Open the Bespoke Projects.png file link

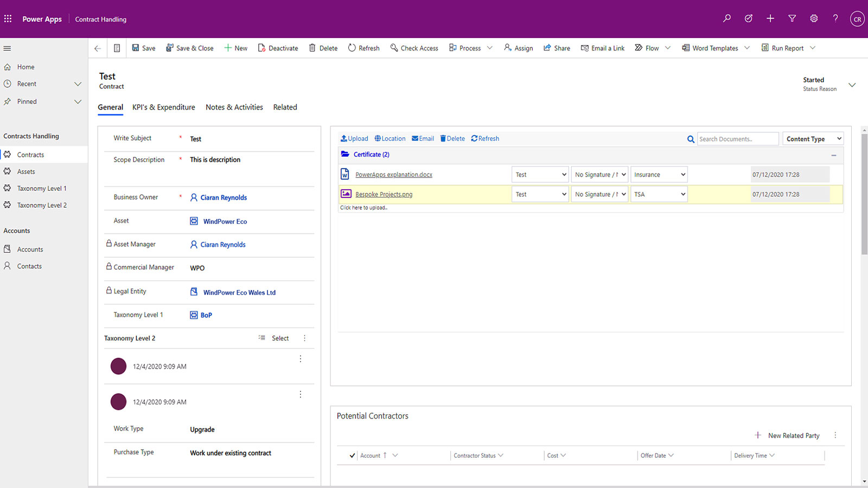(384, 194)
